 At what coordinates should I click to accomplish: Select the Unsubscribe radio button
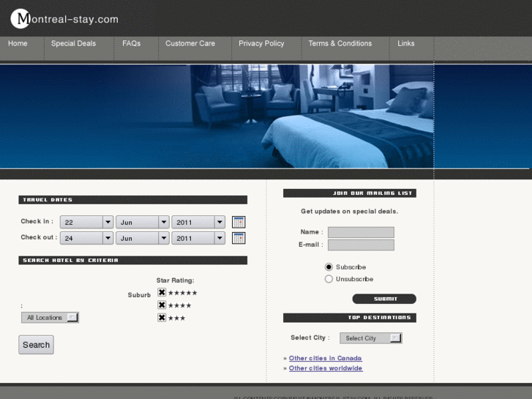[x=329, y=279]
